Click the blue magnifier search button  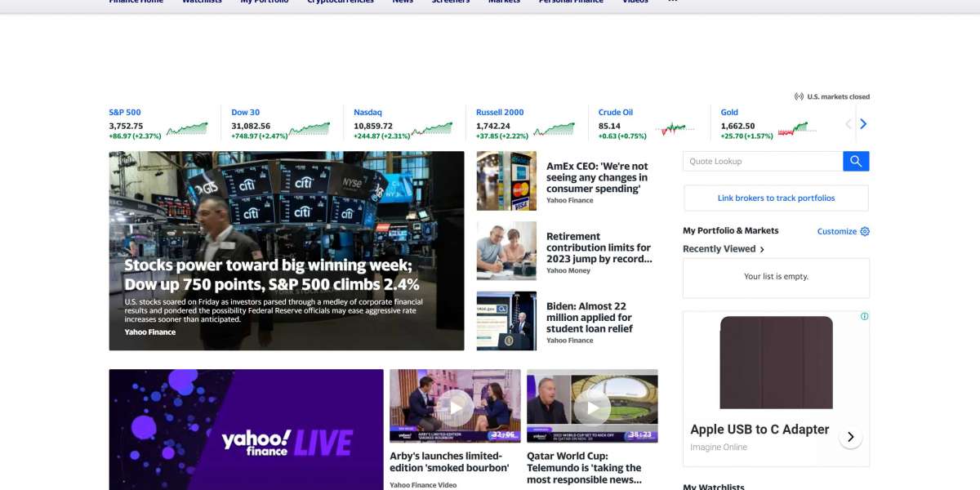(856, 162)
